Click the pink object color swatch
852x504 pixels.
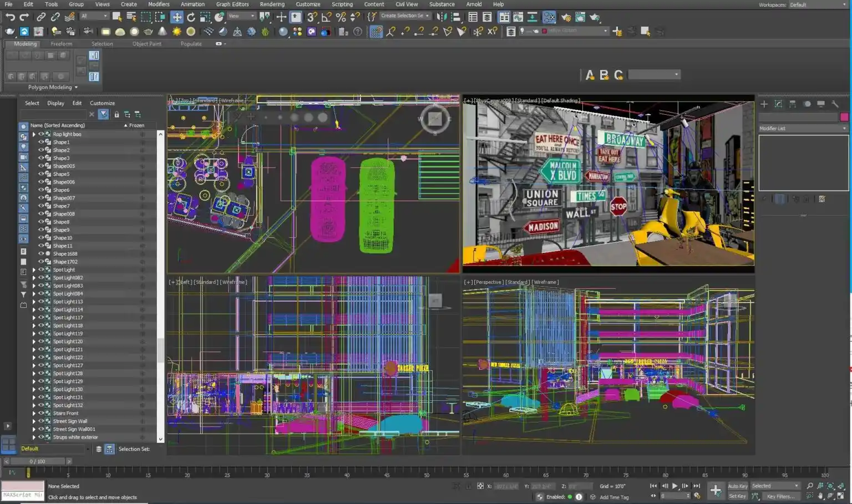(x=844, y=117)
